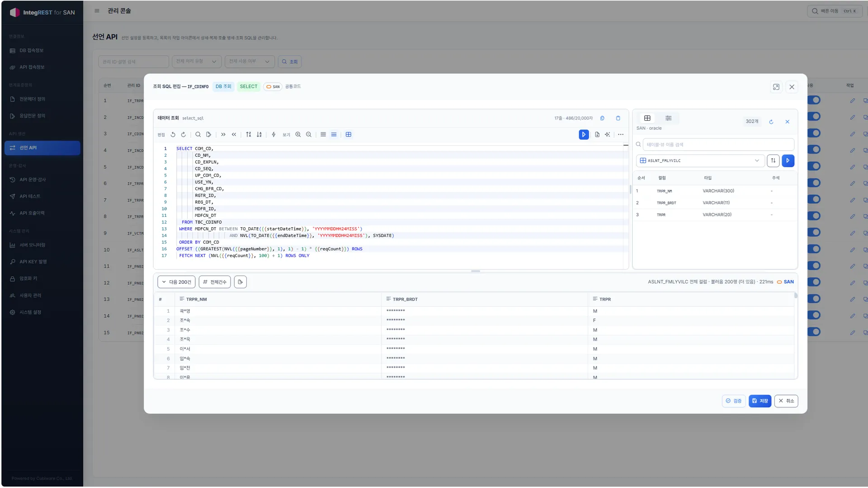This screenshot has height=488, width=868.
Task: Click the sort columns arrows button beside the ASLNT_FMLYVILC dropdown
Action: (773, 161)
